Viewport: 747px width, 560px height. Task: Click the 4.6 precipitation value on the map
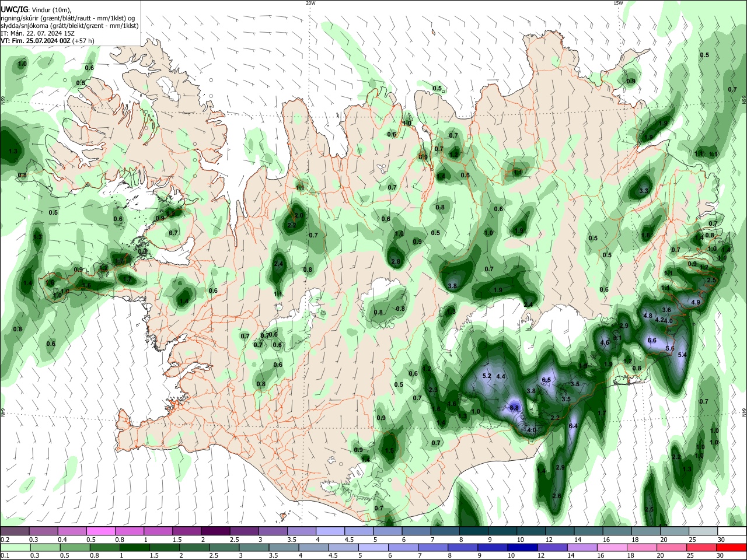pos(605,343)
